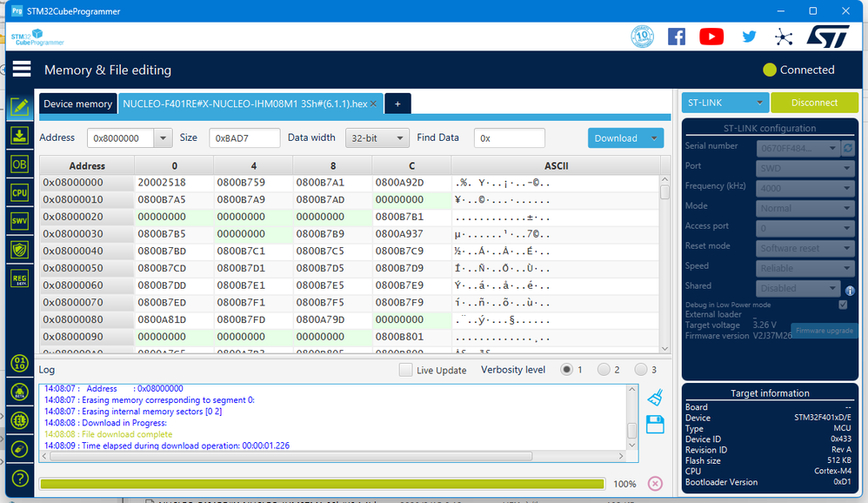The image size is (868, 503).
Task: Open the hamburger menu
Action: tap(22, 70)
